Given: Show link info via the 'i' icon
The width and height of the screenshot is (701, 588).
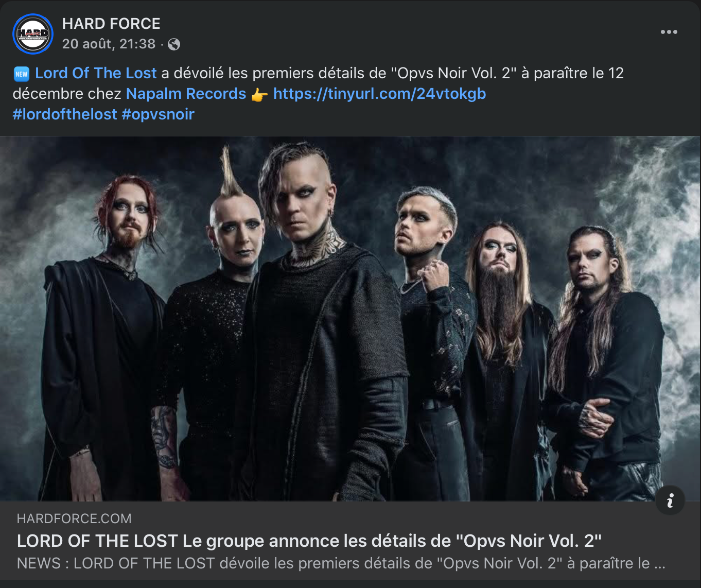Looking at the screenshot, I should point(670,500).
